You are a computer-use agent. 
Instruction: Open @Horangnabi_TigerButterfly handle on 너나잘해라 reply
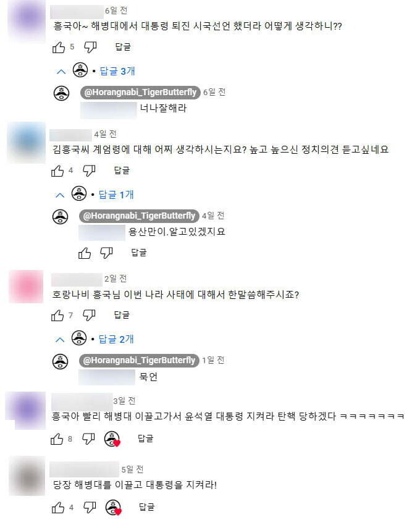tap(140, 92)
